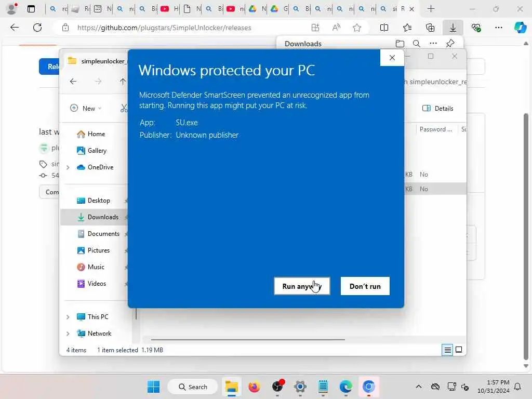Search downloads in Downloads panel
Viewport: 532px width, 399px height.
(x=416, y=44)
